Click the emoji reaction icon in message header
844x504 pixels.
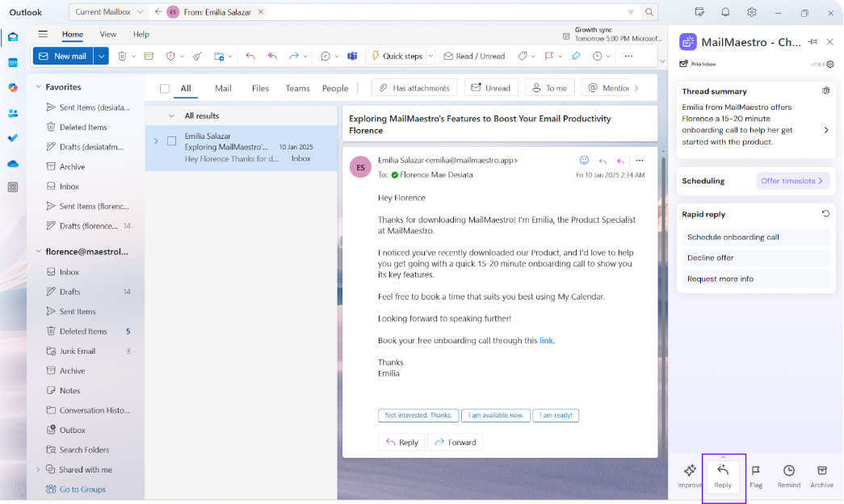point(584,160)
